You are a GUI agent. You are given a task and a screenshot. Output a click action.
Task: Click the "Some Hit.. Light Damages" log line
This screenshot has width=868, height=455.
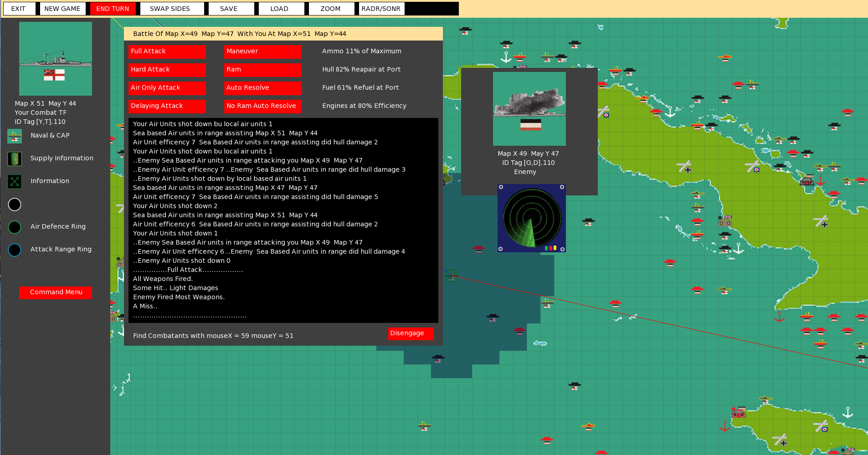click(175, 288)
